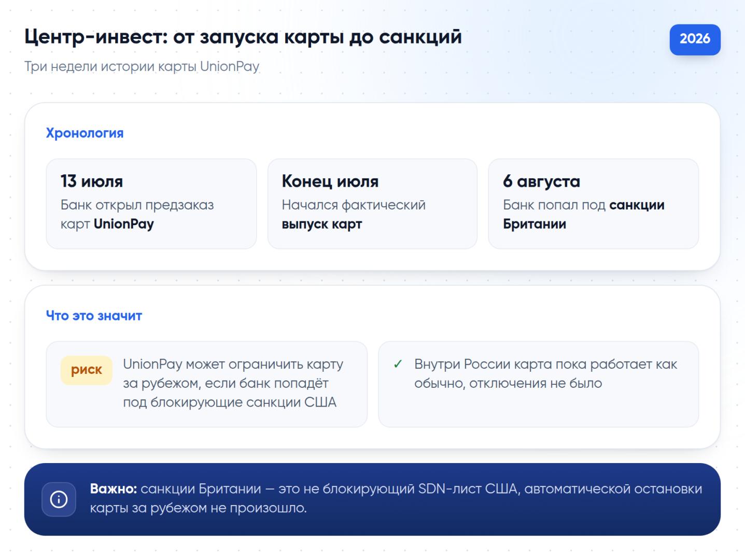Click 'Банк открыл предзаказ карт UnionPay' text
Viewport: 745px width, 560px height.
(137, 215)
